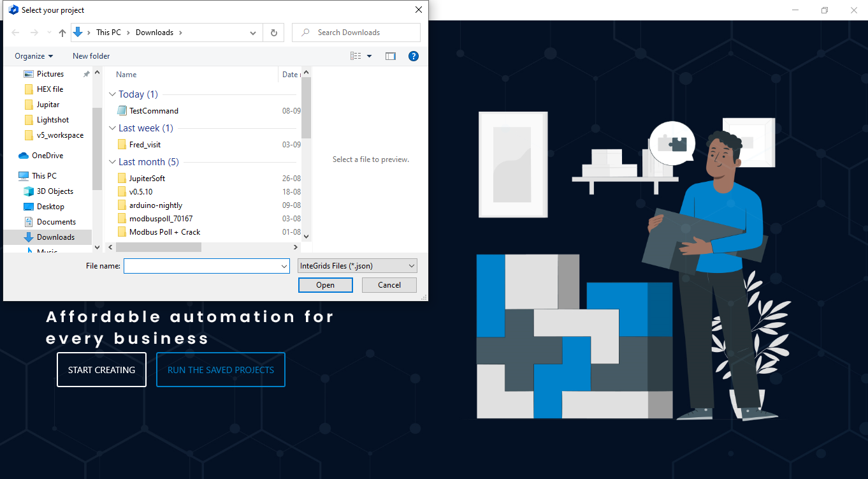Select the v0.5.10 folder
868x479 pixels.
pos(141,192)
